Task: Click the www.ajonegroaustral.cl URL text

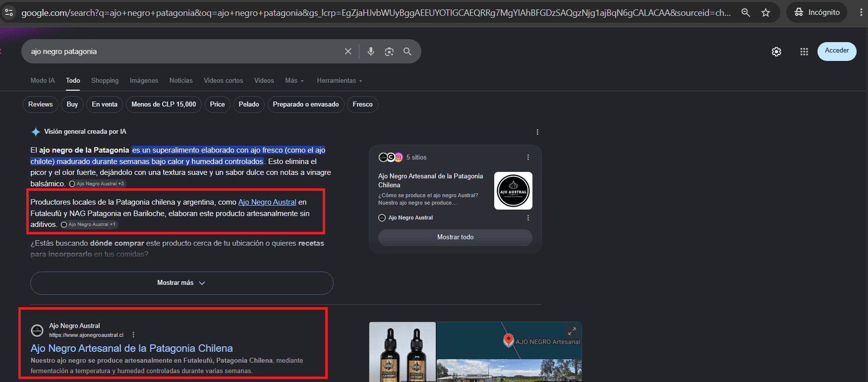Action: pos(86,335)
